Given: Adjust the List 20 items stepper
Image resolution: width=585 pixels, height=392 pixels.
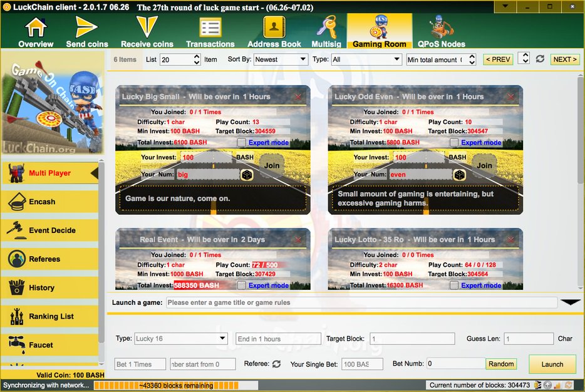Looking at the screenshot, I should (197, 59).
